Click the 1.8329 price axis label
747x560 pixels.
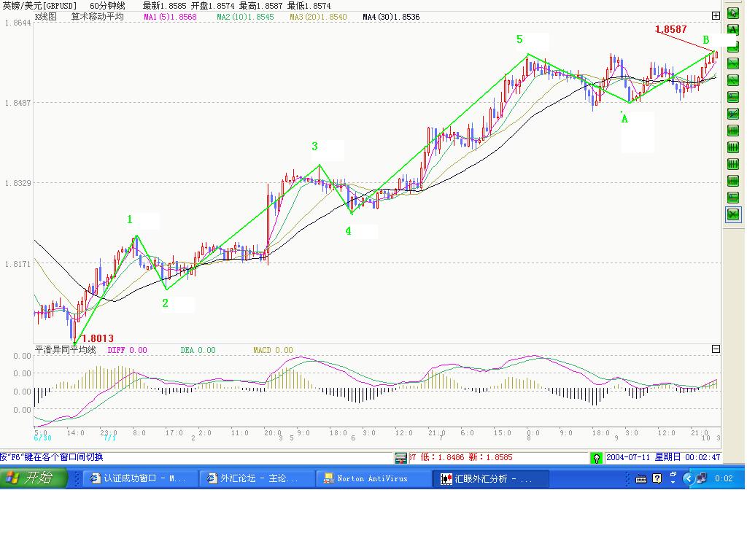tap(18, 183)
